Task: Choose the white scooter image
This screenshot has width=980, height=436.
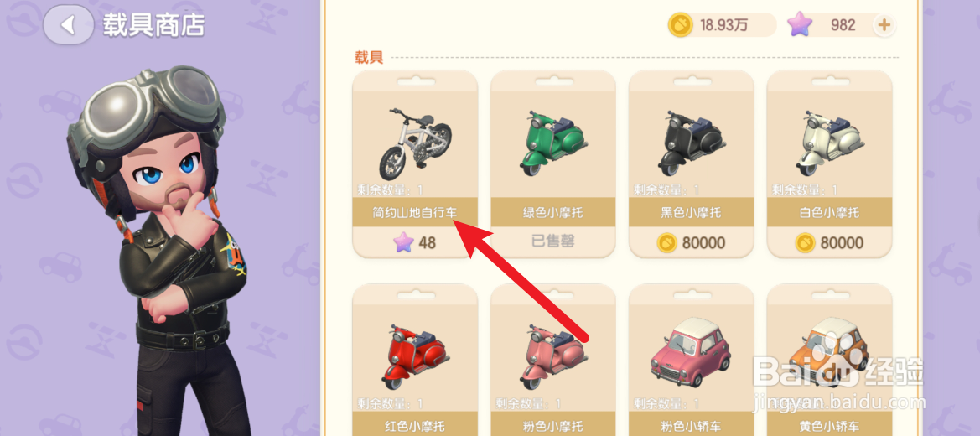Action: pyautogui.click(x=829, y=142)
